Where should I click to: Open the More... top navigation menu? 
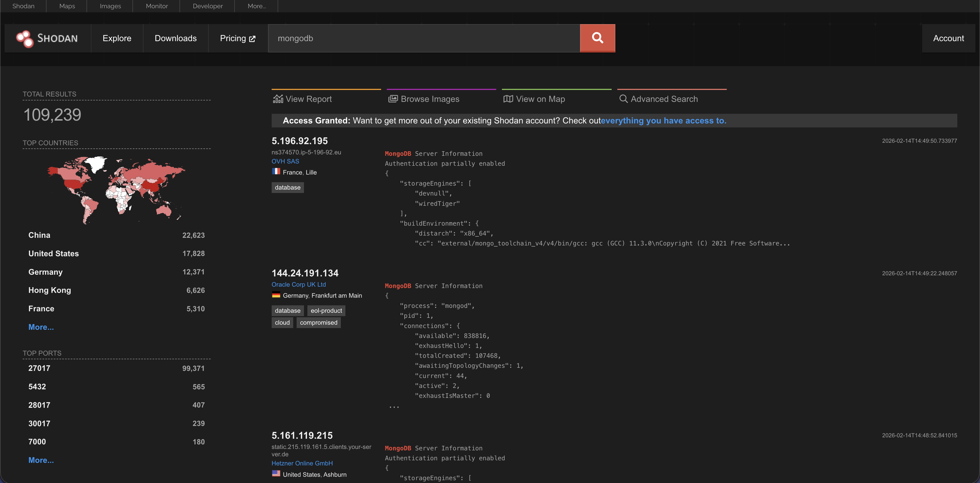257,6
